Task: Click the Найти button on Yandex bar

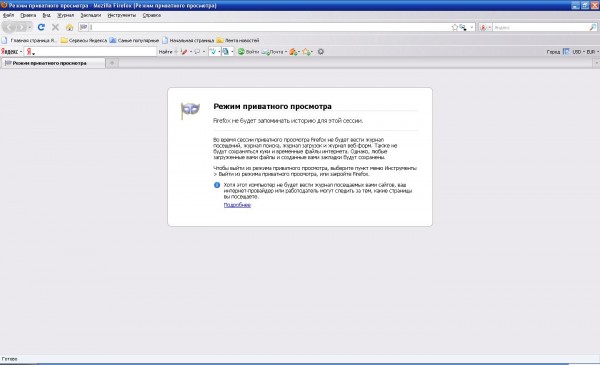Action: click(x=165, y=52)
